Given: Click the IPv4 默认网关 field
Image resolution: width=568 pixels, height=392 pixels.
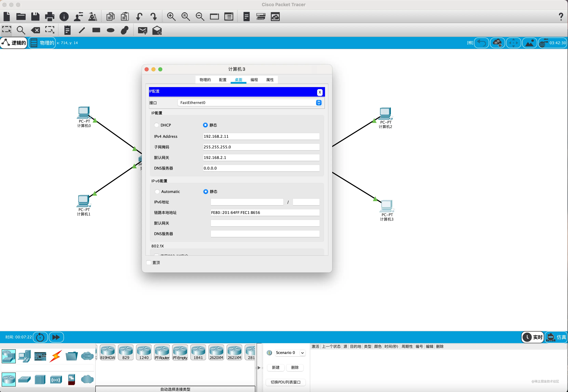Looking at the screenshot, I should click(x=261, y=157).
